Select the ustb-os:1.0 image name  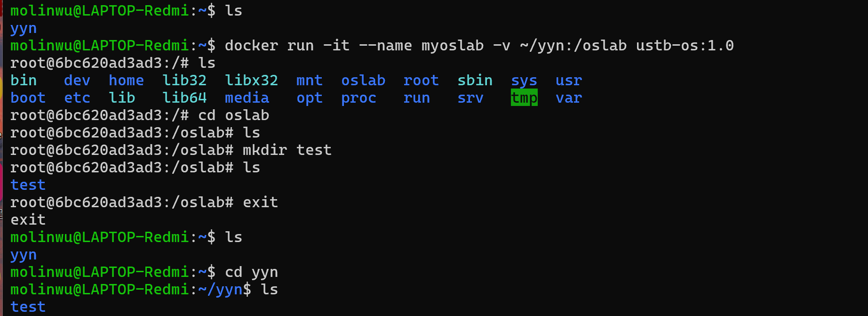tap(685, 46)
